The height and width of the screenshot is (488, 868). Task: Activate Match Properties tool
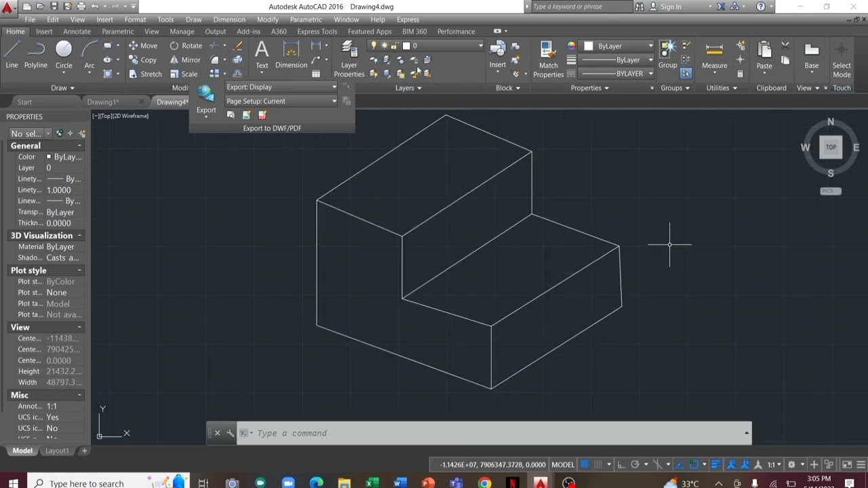click(x=548, y=60)
